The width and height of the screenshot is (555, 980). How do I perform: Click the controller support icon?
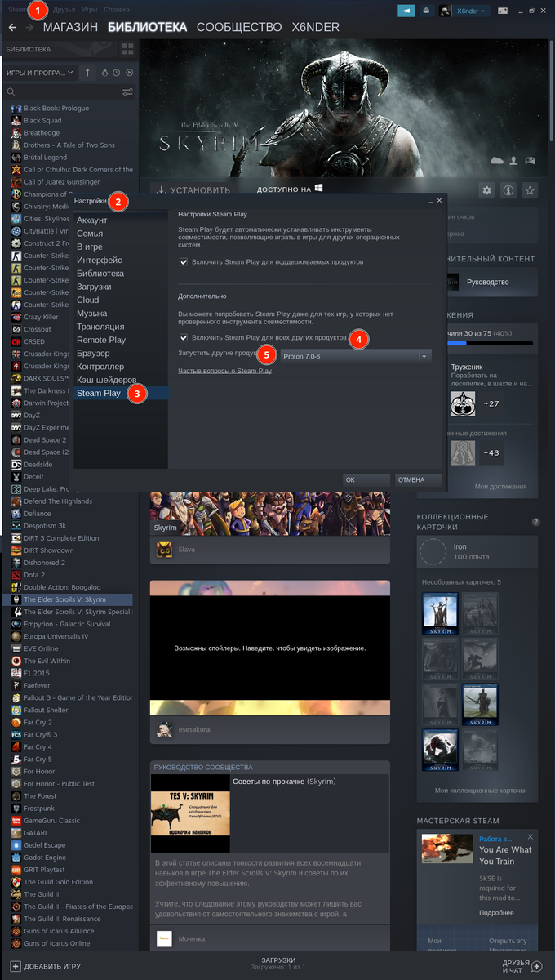point(530,161)
